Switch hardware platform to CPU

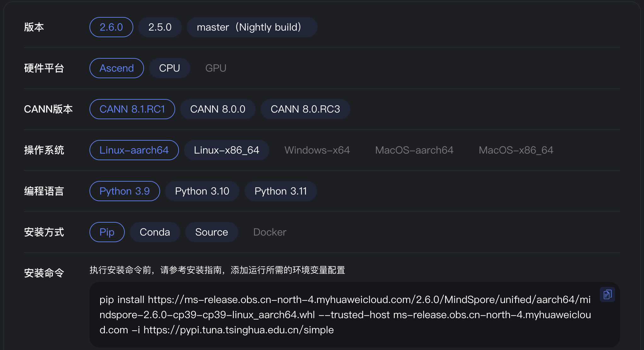tap(169, 68)
